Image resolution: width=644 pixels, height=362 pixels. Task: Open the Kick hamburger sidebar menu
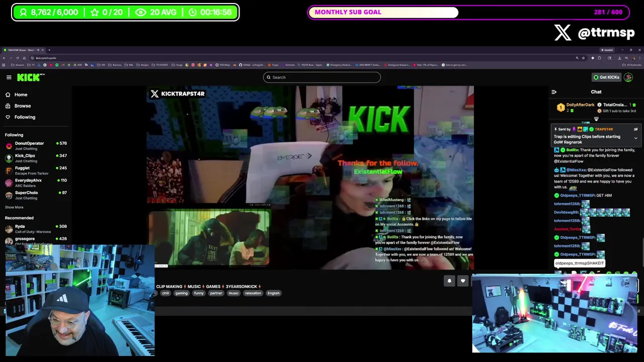pyautogui.click(x=9, y=77)
